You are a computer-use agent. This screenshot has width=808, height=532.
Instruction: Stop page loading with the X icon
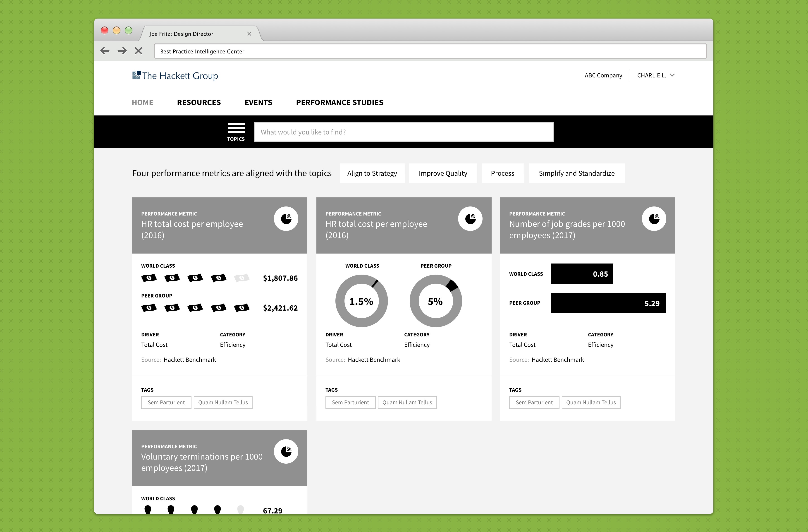138,51
